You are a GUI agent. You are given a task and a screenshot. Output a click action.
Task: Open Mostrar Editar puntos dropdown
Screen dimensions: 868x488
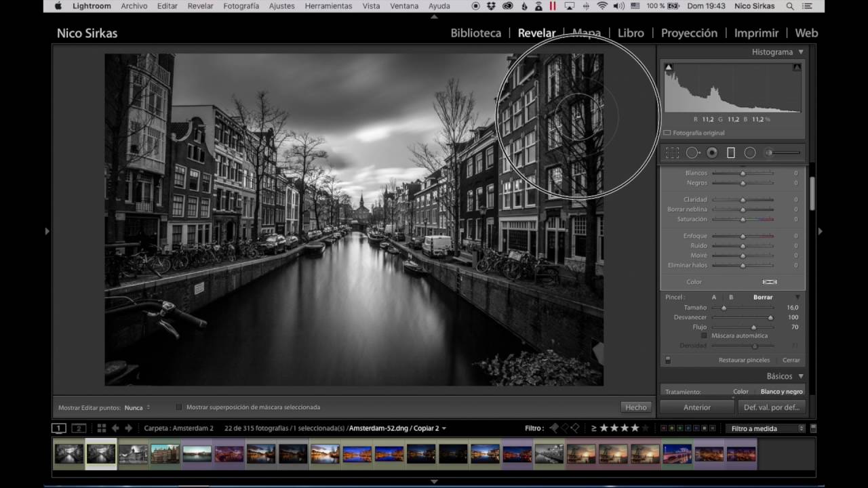point(138,407)
